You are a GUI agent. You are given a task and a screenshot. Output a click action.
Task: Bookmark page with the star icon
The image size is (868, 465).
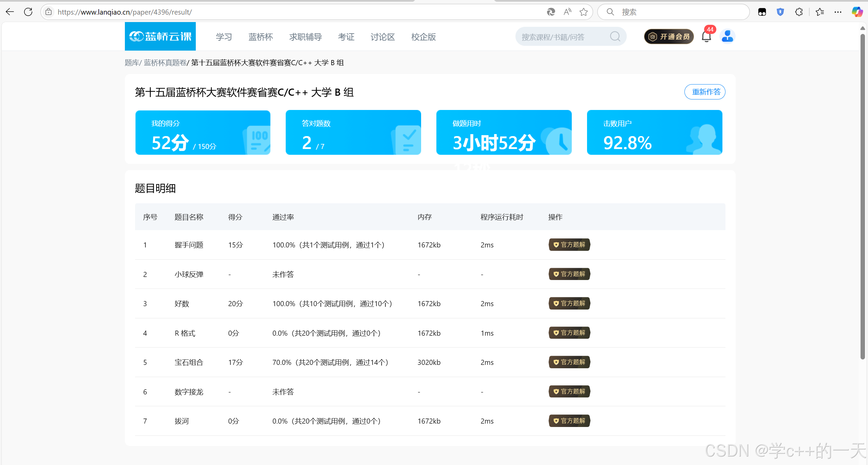(x=583, y=12)
